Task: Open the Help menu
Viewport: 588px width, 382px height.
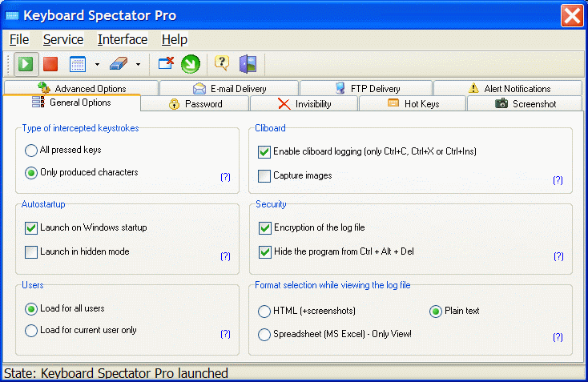Action: coord(175,39)
